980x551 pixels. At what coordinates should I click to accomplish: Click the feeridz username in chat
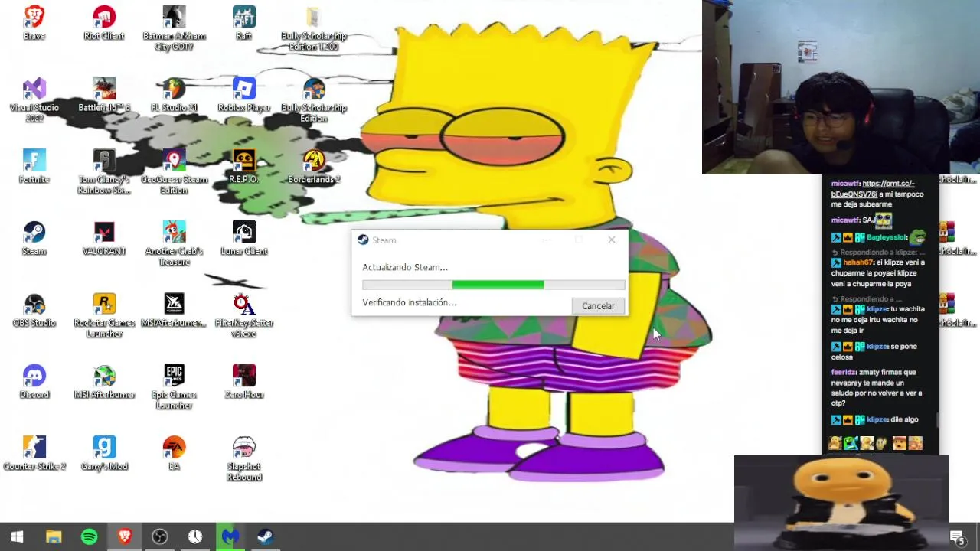[844, 372]
